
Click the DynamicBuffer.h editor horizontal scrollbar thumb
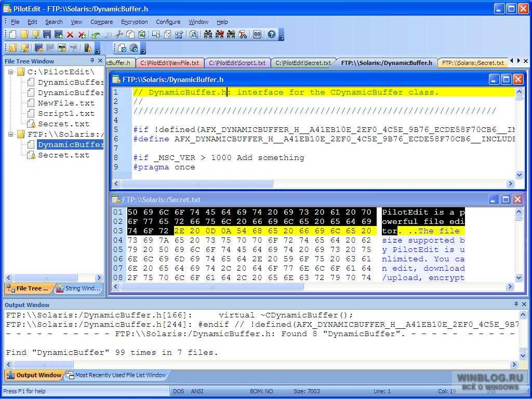click(197, 183)
